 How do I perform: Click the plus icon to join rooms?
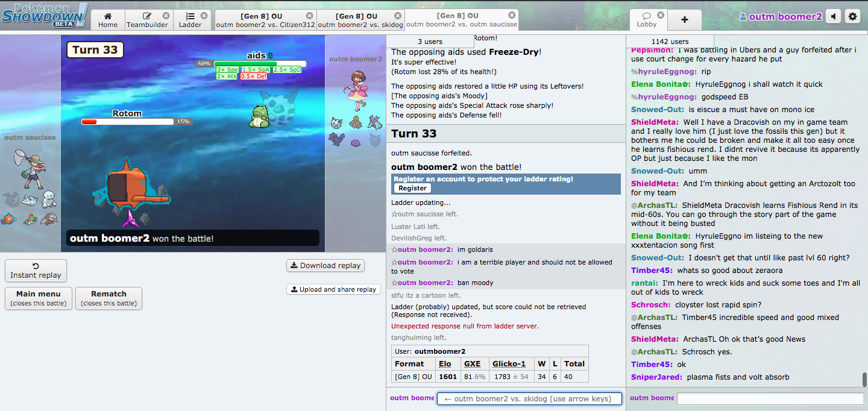click(684, 20)
